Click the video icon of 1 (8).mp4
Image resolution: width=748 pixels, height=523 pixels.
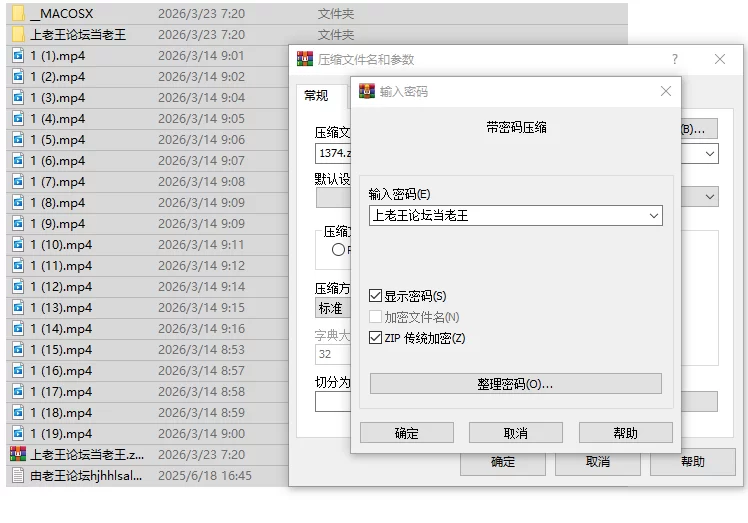tap(18, 202)
